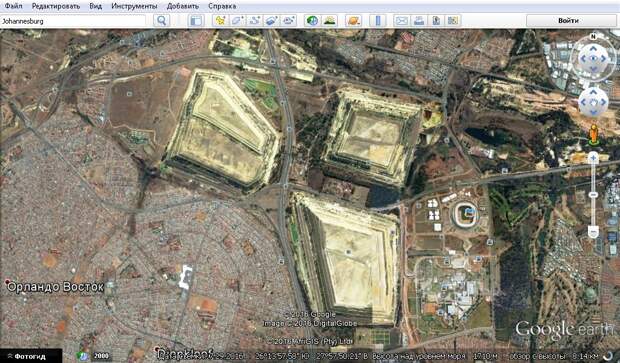Open the Инструменты menu
This screenshot has height=363, width=620.
(x=134, y=6)
